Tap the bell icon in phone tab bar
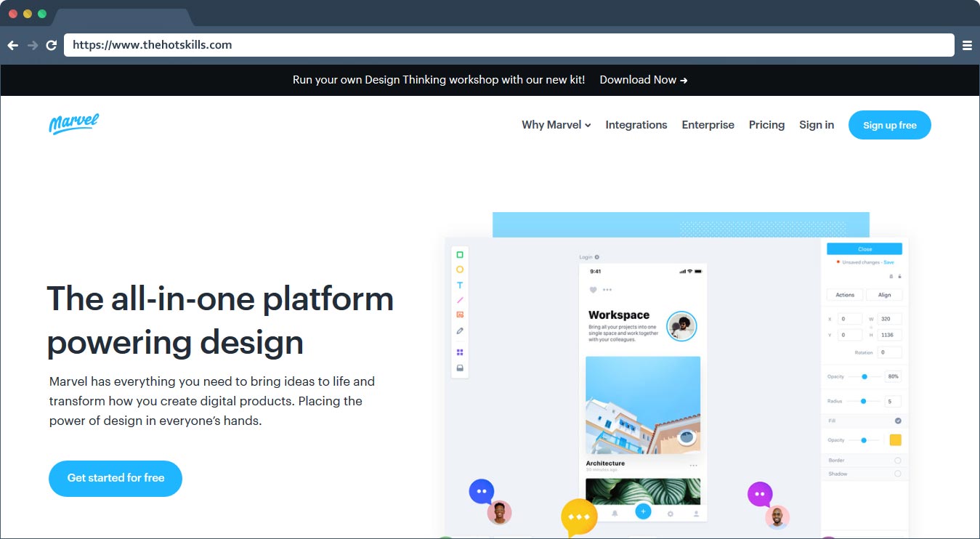This screenshot has height=539, width=980. [615, 514]
